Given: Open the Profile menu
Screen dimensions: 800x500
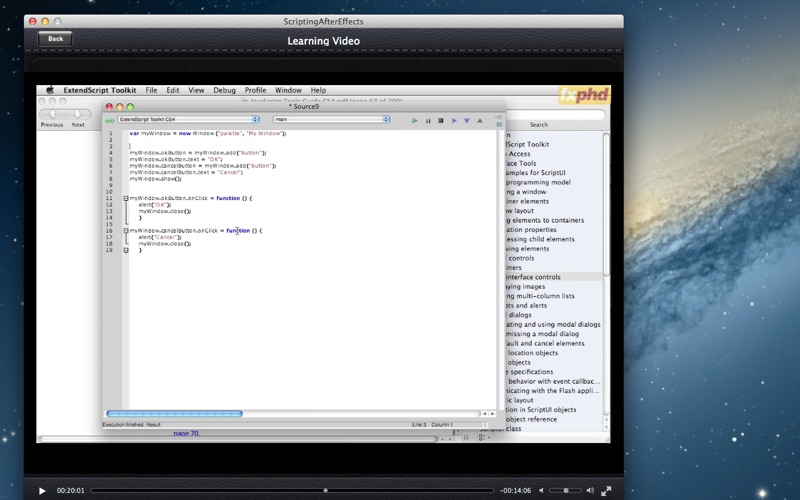Looking at the screenshot, I should [x=255, y=90].
